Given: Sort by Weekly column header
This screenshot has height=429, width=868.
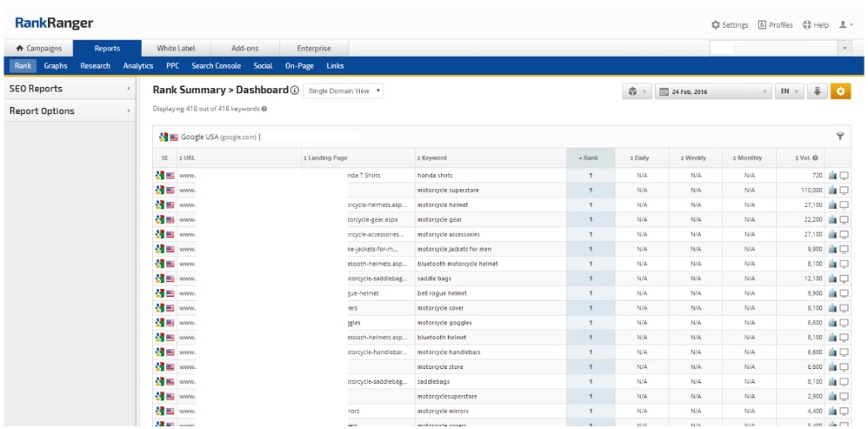Looking at the screenshot, I should [694, 158].
